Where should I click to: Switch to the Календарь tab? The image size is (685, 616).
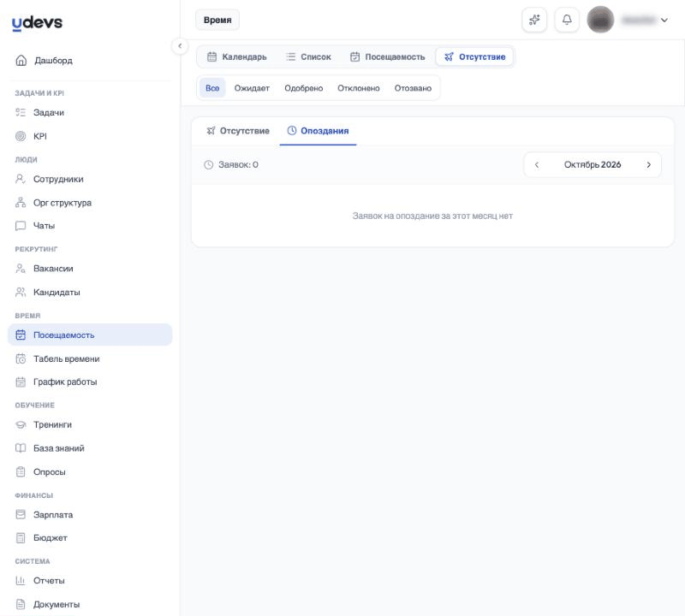coord(237,56)
